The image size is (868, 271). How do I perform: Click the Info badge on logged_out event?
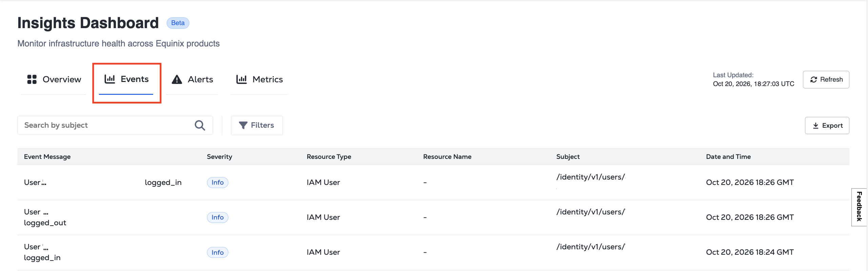(x=218, y=217)
